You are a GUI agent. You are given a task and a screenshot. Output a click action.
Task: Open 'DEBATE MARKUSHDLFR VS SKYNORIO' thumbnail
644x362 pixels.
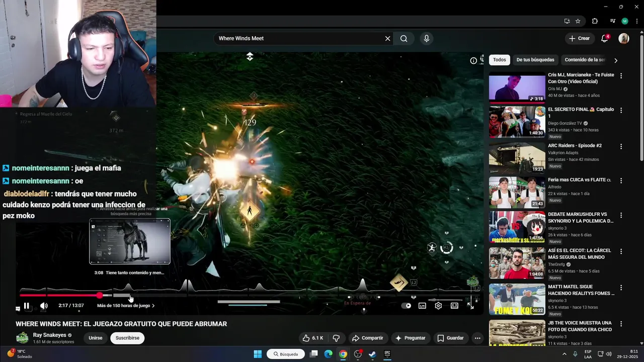pos(517,227)
